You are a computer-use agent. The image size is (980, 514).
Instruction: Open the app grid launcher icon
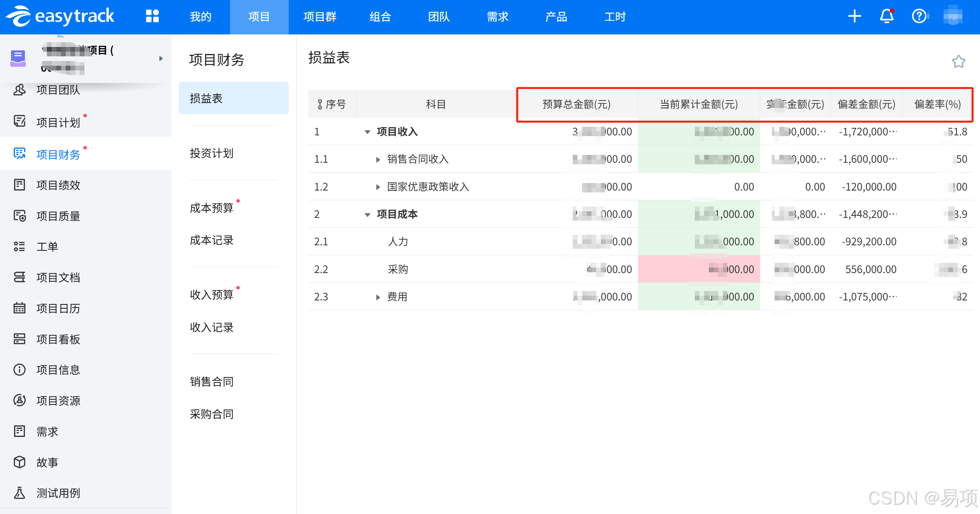(152, 16)
